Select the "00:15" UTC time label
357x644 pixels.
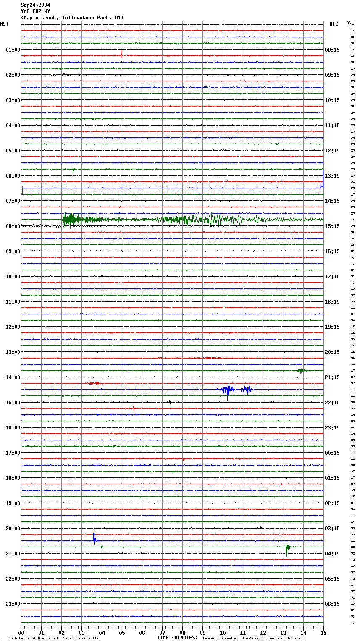pyautogui.click(x=332, y=453)
